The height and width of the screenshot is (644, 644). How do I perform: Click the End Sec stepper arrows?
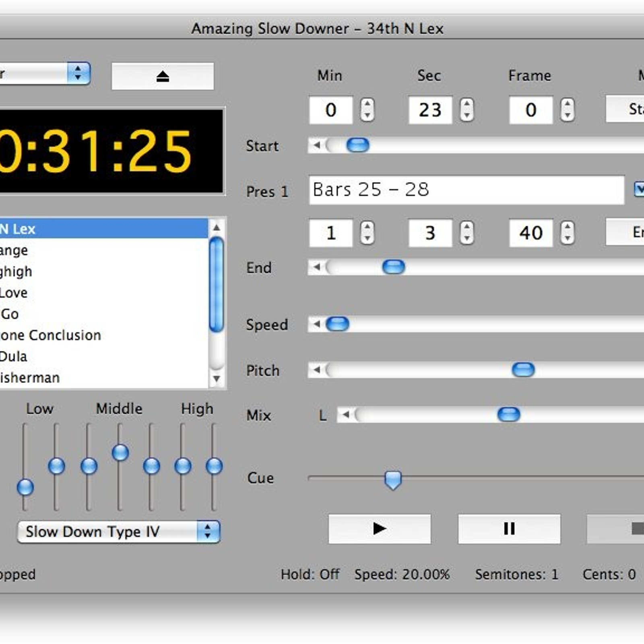467,232
